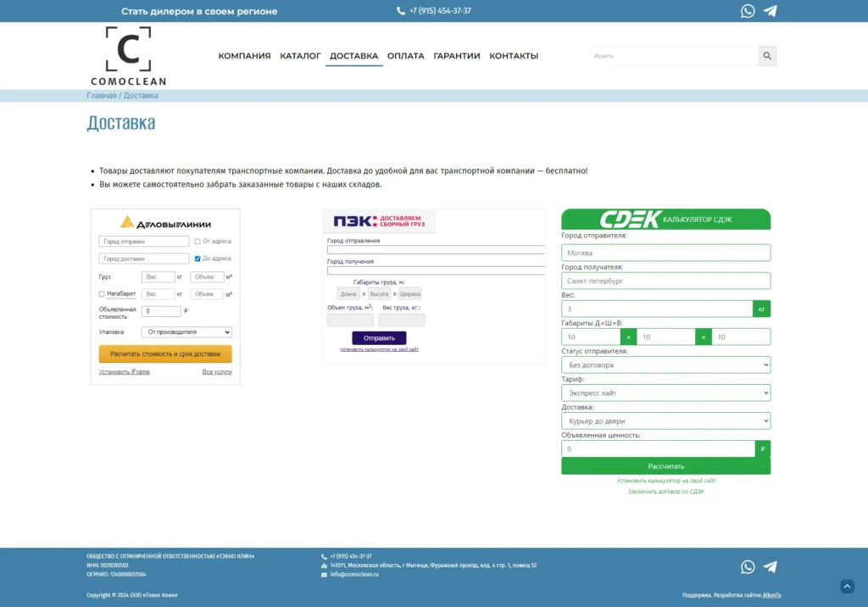Open the Гарантии menu item
The image size is (868, 607).
tap(457, 56)
